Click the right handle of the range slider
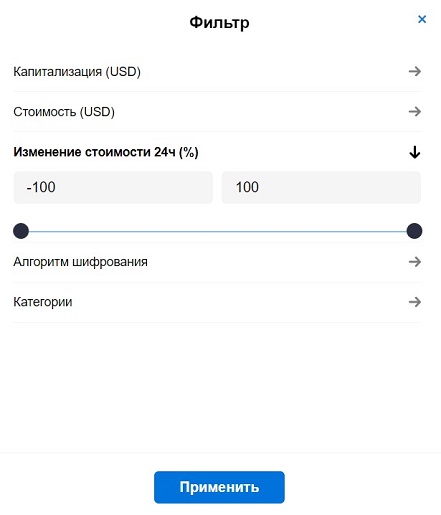This screenshot has width=441, height=515. click(x=414, y=231)
